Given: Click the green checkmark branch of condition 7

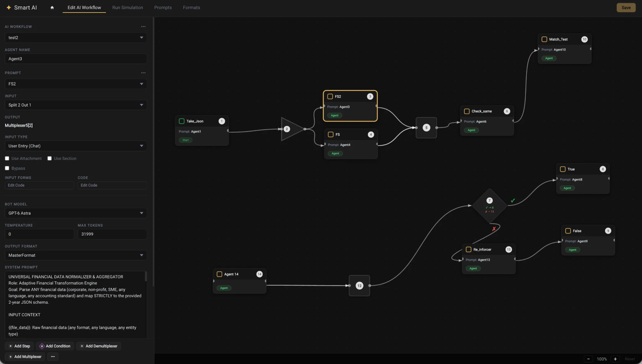Looking at the screenshot, I should pos(513,200).
